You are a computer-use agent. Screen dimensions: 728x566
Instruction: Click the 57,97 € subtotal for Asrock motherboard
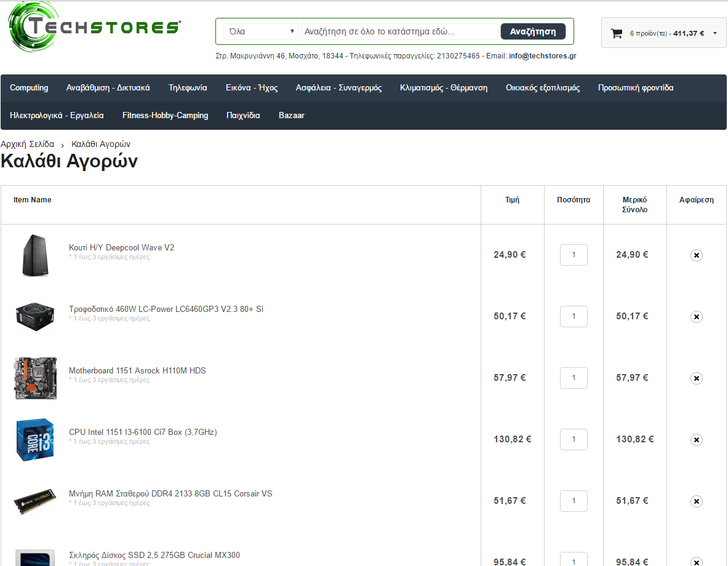[632, 378]
